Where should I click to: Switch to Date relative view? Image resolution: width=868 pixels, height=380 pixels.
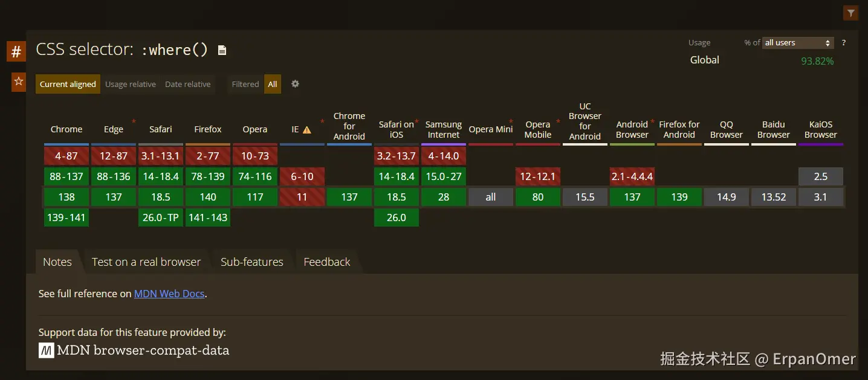(x=188, y=84)
